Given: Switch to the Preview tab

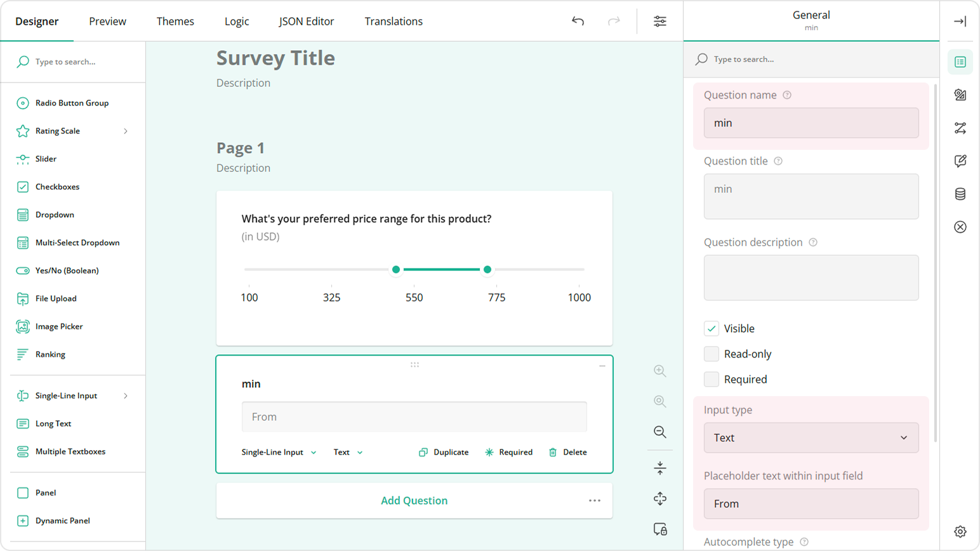Looking at the screenshot, I should [107, 21].
